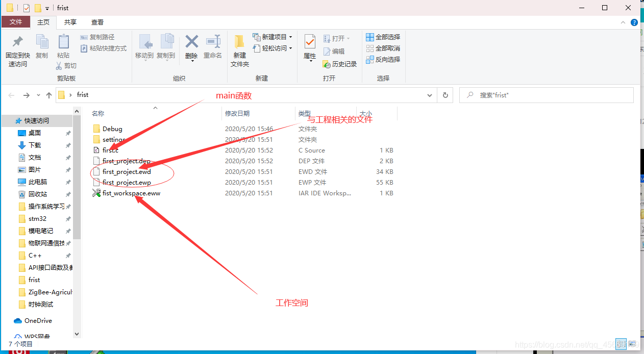Viewport: 644px width, 354px height.
Task: Choose Invert selection in ribbon
Action: (x=383, y=60)
